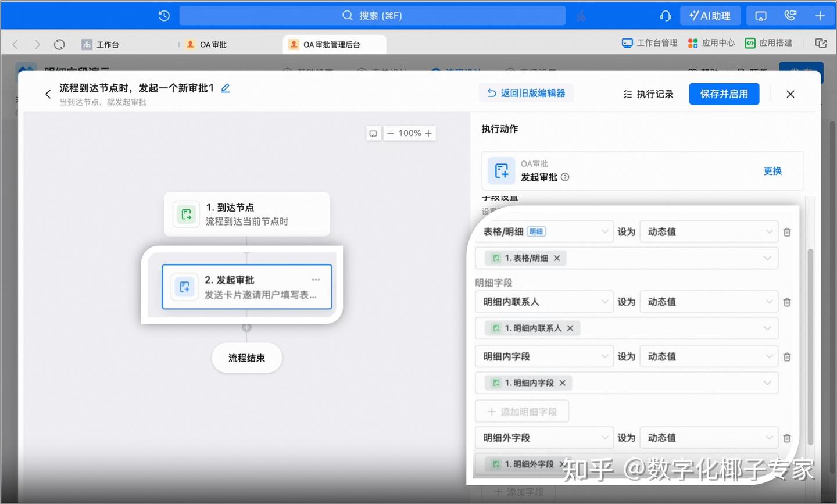Go back with the left arrow navigation icon
The image size is (837, 504).
point(15,44)
